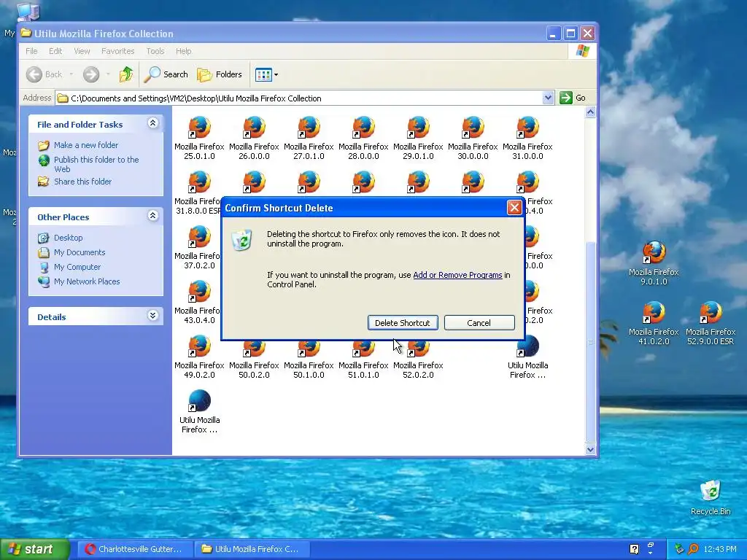The height and width of the screenshot is (560, 747).
Task: Open Mozilla Firefox 25.0.1.0 shortcut
Action: pos(199,137)
